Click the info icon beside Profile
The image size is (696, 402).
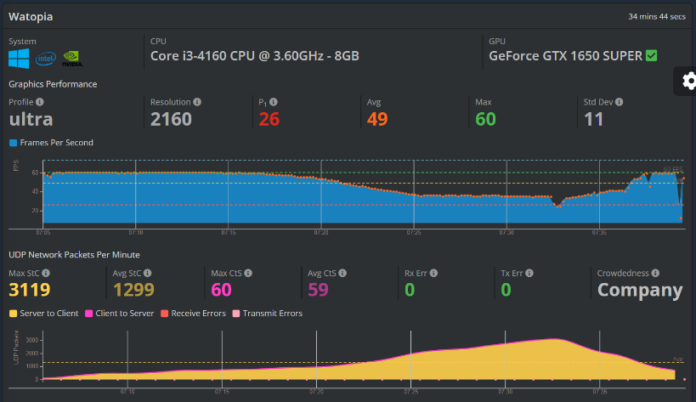tap(40, 102)
